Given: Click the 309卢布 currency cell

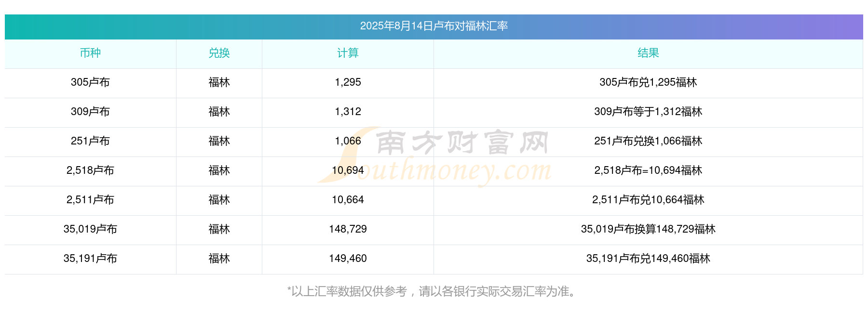Looking at the screenshot, I should point(90,112).
